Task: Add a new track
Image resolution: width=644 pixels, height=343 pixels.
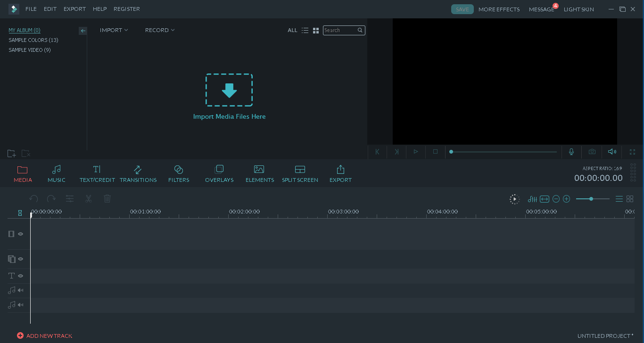Action: [44, 336]
